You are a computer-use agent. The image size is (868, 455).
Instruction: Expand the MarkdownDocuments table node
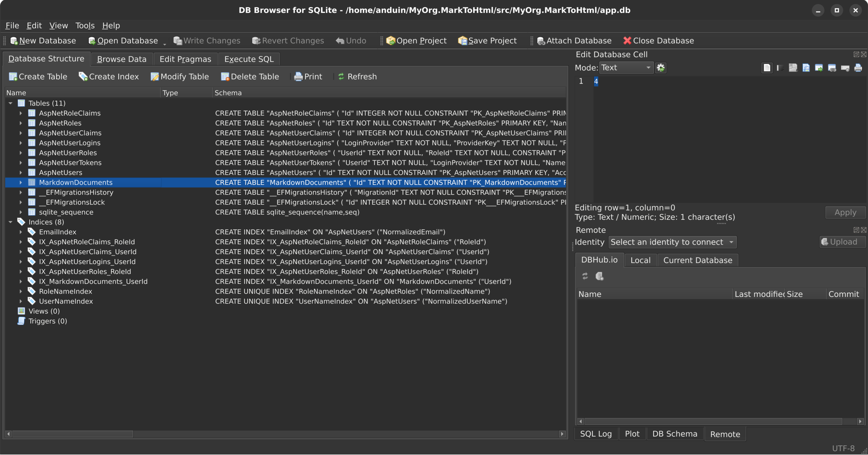click(20, 182)
